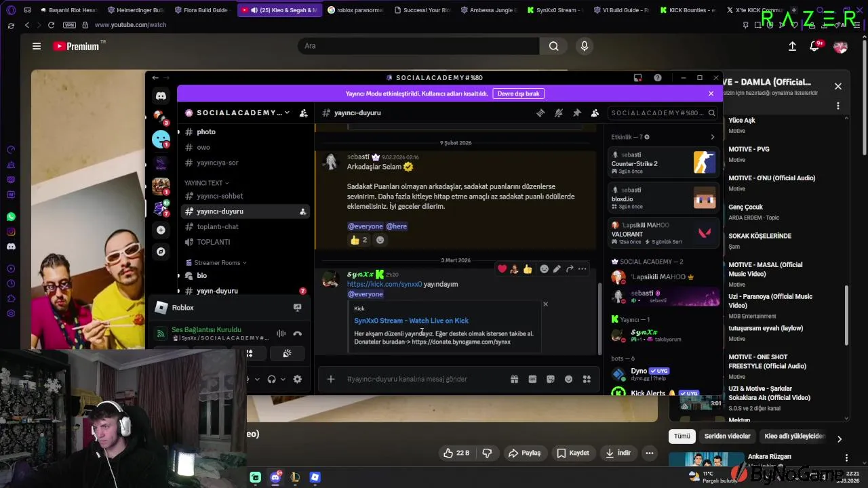Viewport: 868px width, 488px height.
Task: Toggle notification settings mute icon in header
Action: [x=559, y=113]
